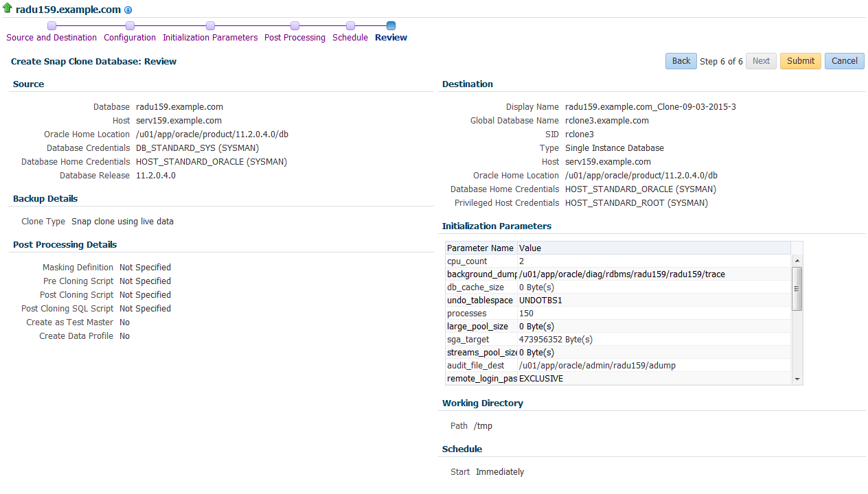Click the parameters table scrollbar thumb
The width and height of the screenshot is (868, 494).
point(797,289)
